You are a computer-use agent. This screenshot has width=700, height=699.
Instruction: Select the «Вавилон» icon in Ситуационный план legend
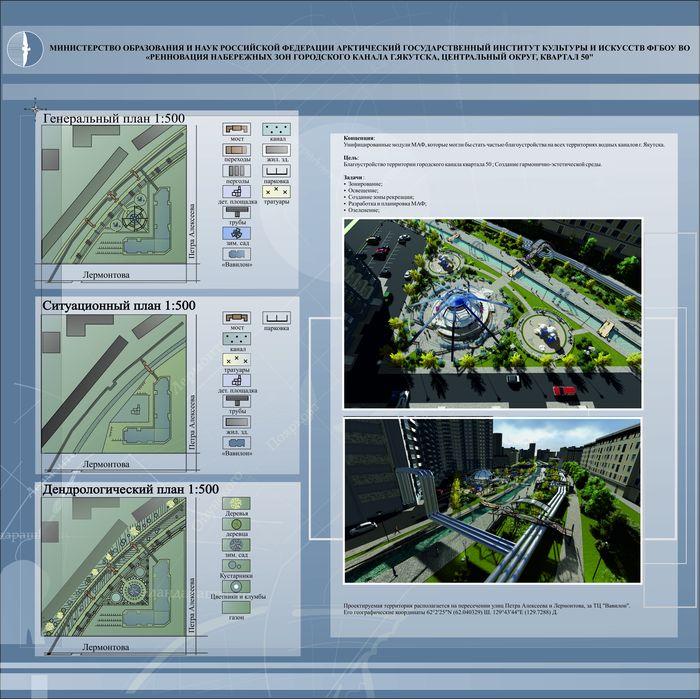pos(236,443)
